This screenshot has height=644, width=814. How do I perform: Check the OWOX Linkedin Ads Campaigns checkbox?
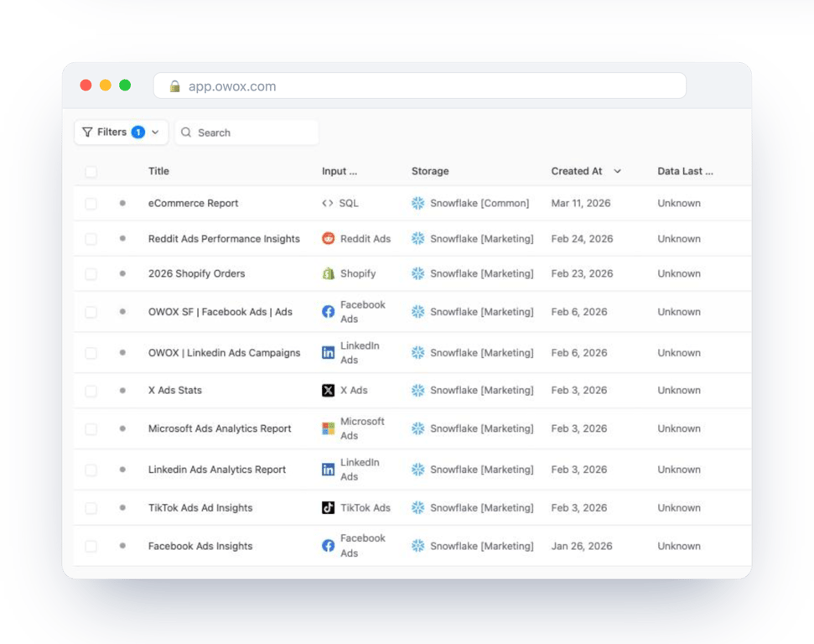click(x=91, y=353)
